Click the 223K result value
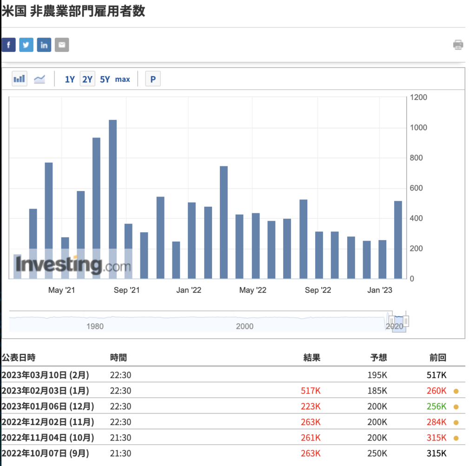 (311, 407)
